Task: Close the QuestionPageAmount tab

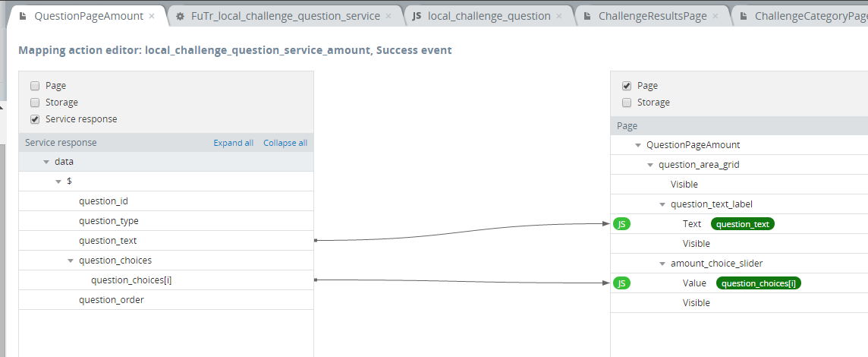Action: click(152, 16)
